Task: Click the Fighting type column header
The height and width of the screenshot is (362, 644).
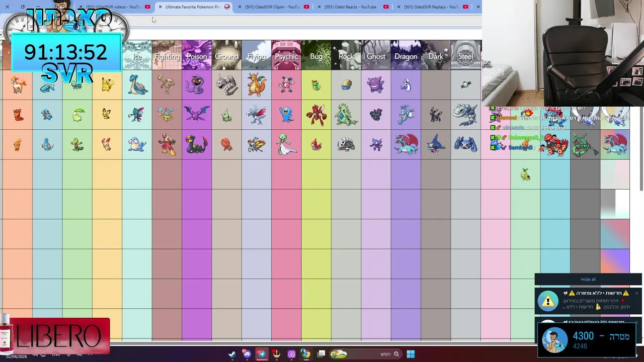Action: point(167,55)
